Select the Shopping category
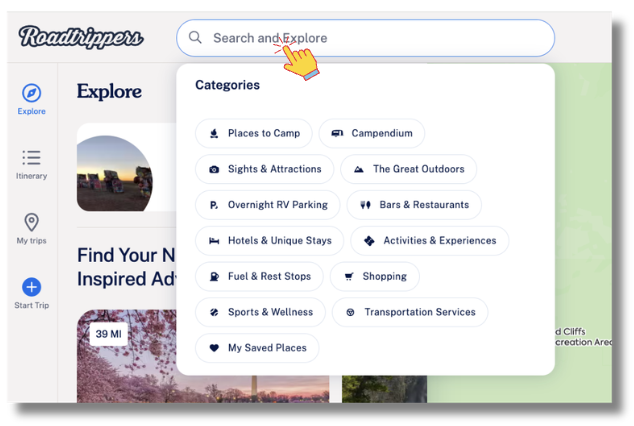The image size is (634, 426). [x=375, y=276]
